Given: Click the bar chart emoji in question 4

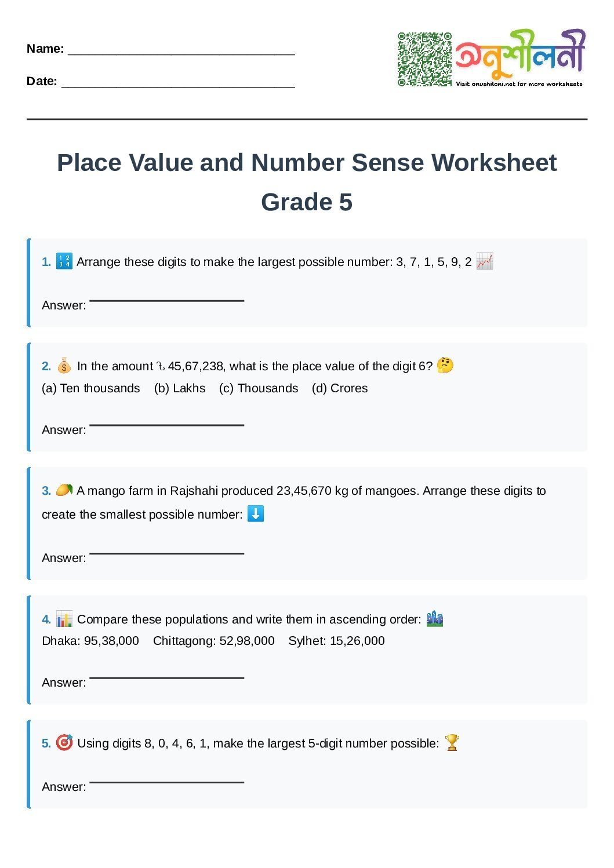Looking at the screenshot, I should (64, 619).
